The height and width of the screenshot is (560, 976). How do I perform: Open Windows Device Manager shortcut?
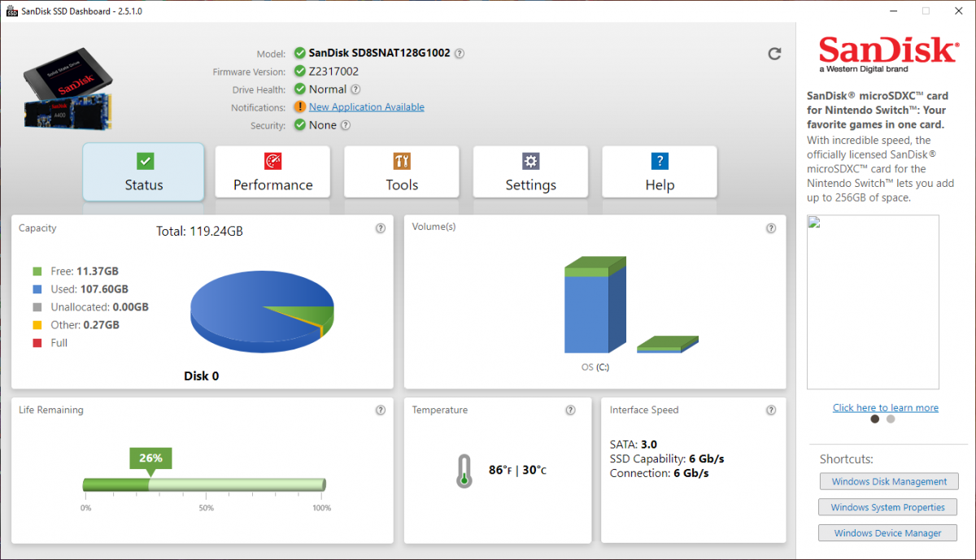click(887, 533)
